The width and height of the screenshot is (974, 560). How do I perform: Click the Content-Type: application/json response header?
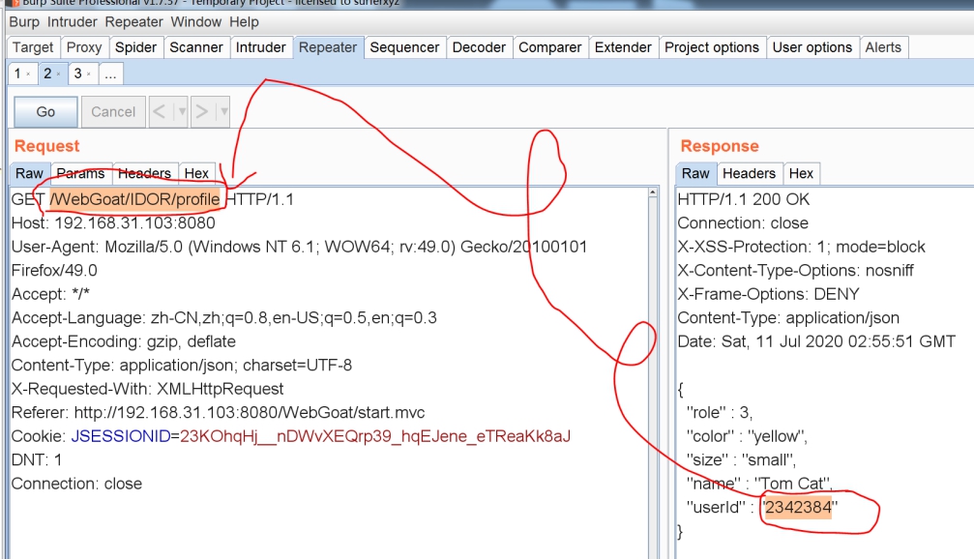tap(788, 317)
